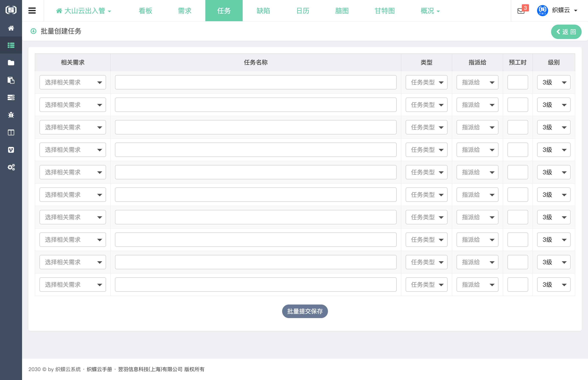This screenshot has width=588, height=380.
Task: Click the 织蝶云手册 footer link
Action: [x=99, y=369]
